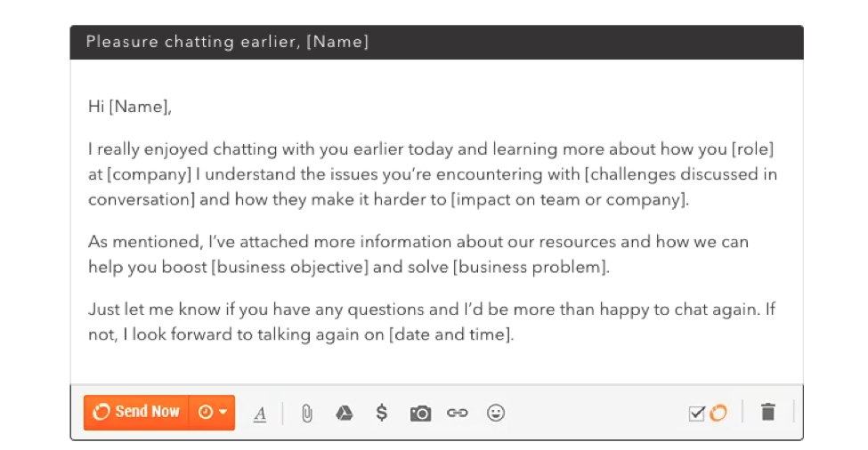This screenshot has height=450, width=868.
Task: Toggle the checkbox next to the orange circle
Action: point(697,413)
